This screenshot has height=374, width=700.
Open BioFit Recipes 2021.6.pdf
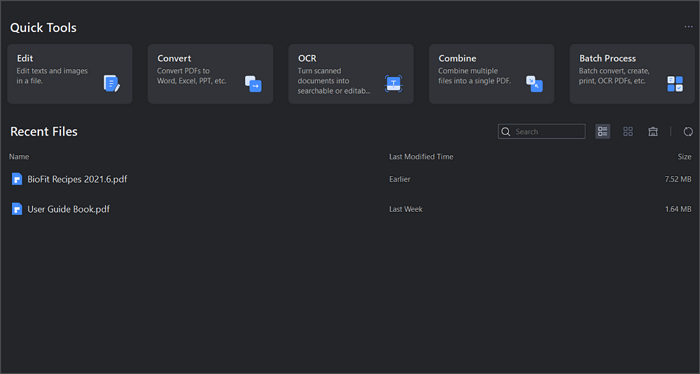tap(77, 179)
